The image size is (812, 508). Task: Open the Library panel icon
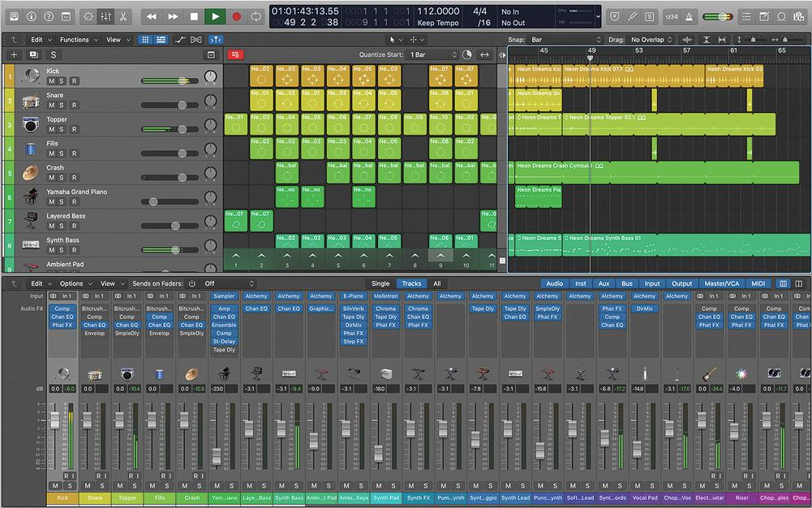[15, 16]
